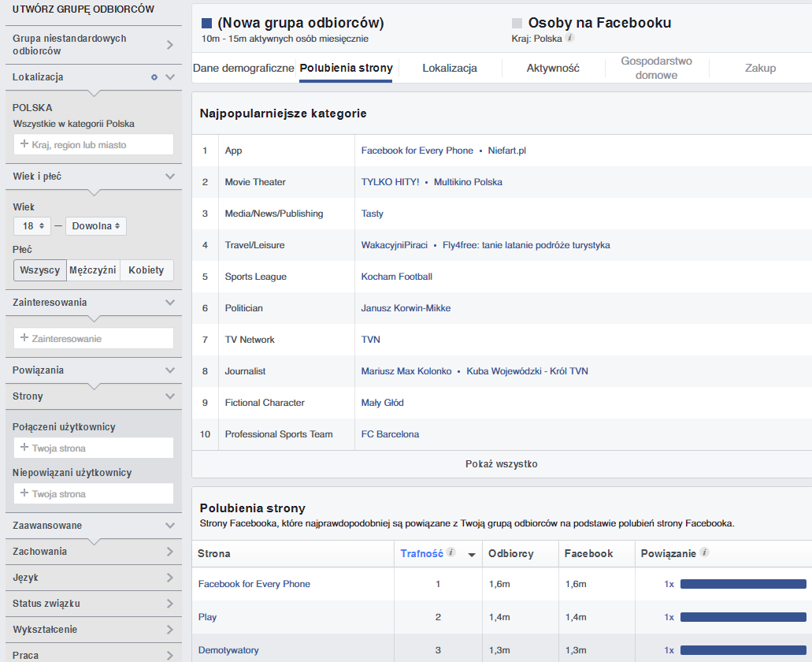The height and width of the screenshot is (662, 812).
Task: Click the blue swatch beside Nowa grupa odbiorców
Action: [207, 24]
